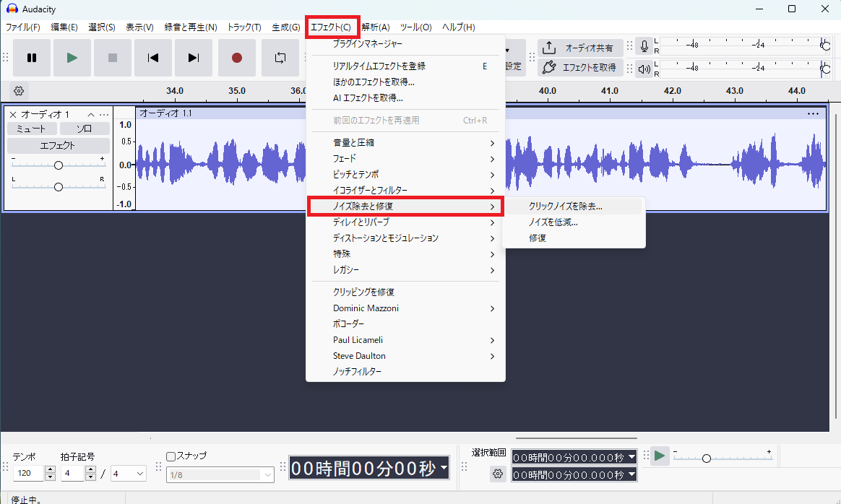This screenshot has width=841, height=504.
Task: Expand the 音量と圧縮 submenu
Action: [x=405, y=143]
